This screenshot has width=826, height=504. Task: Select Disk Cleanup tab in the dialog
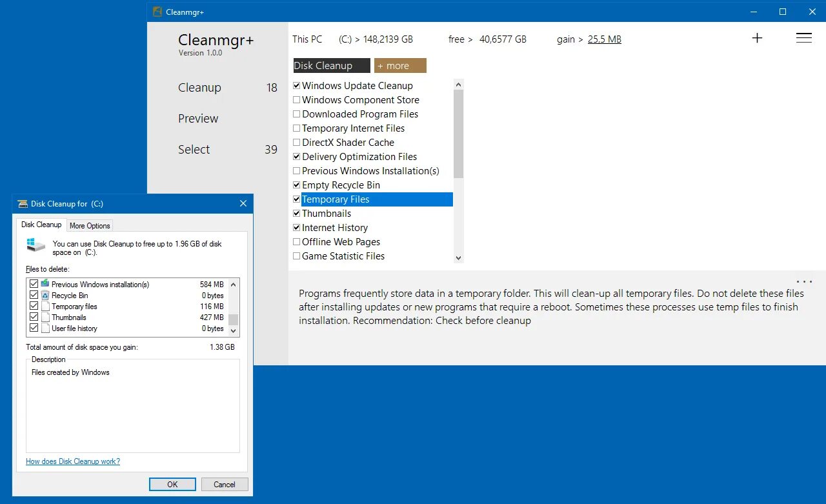click(x=41, y=225)
